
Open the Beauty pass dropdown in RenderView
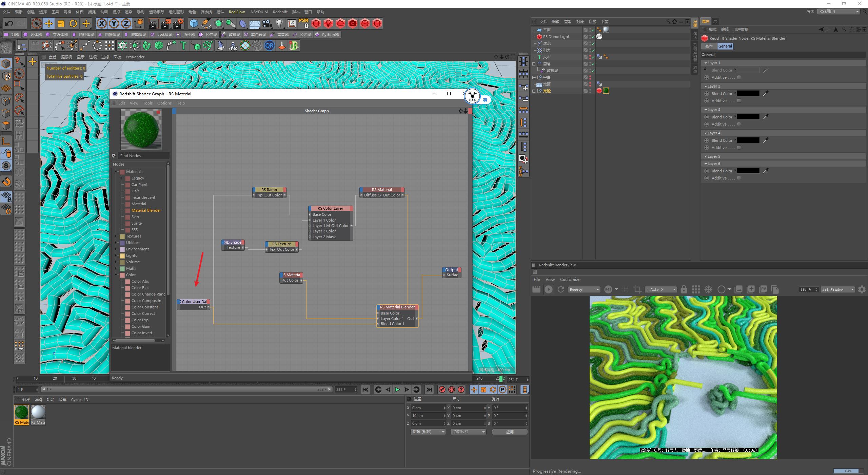[x=584, y=289]
